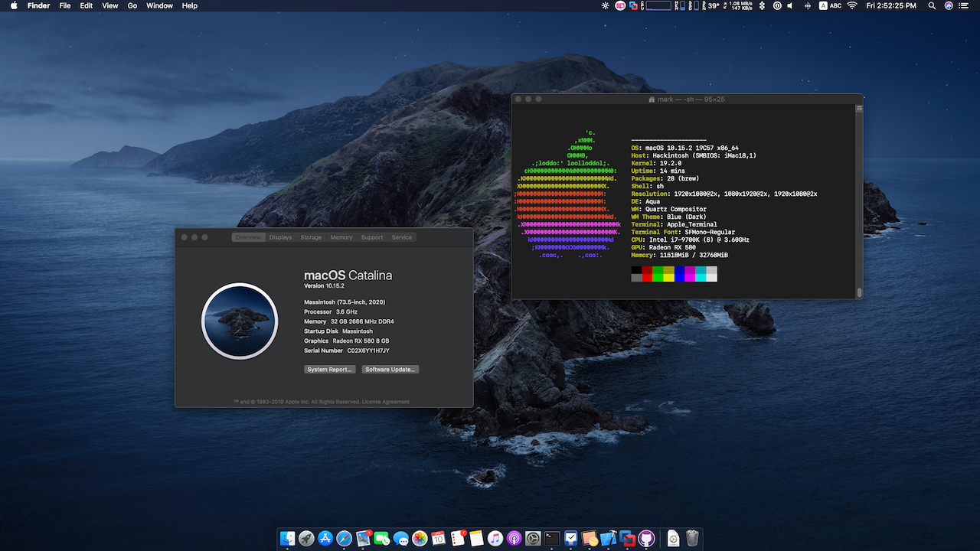
Task: Open Safari compass icon in Dock
Action: pyautogui.click(x=345, y=539)
